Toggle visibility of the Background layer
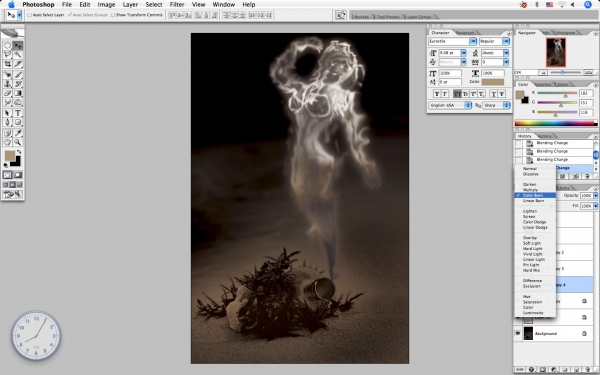This screenshot has height=375, width=600. pos(518,333)
